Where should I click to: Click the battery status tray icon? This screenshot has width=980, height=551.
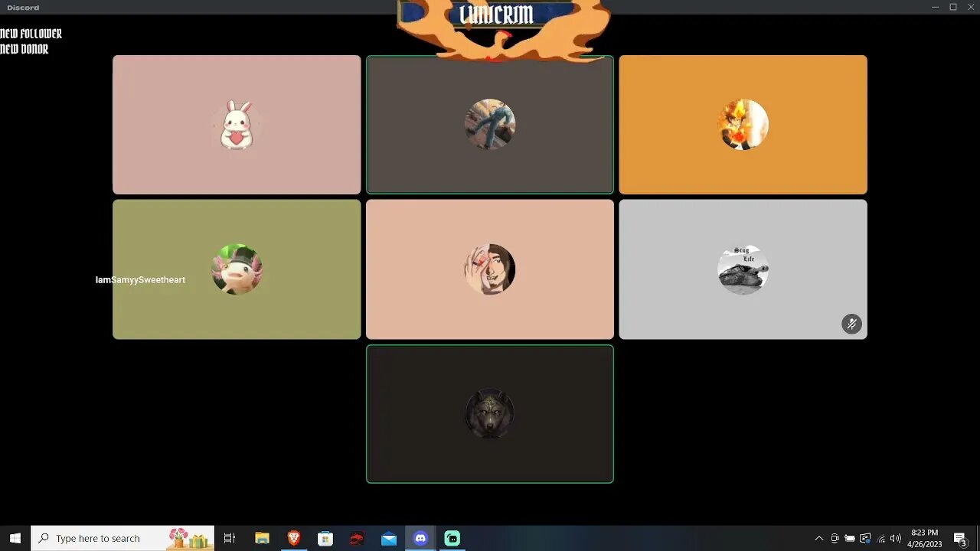point(850,538)
